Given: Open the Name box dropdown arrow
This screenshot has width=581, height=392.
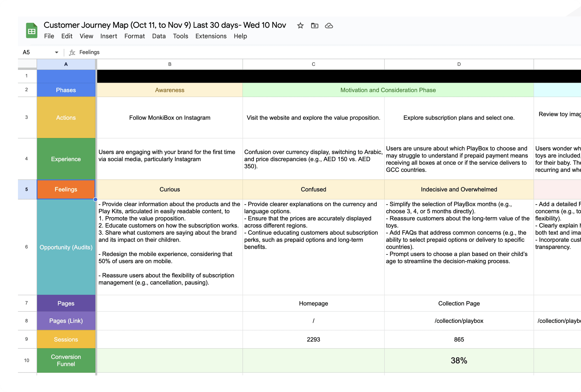Looking at the screenshot, I should pos(57,52).
